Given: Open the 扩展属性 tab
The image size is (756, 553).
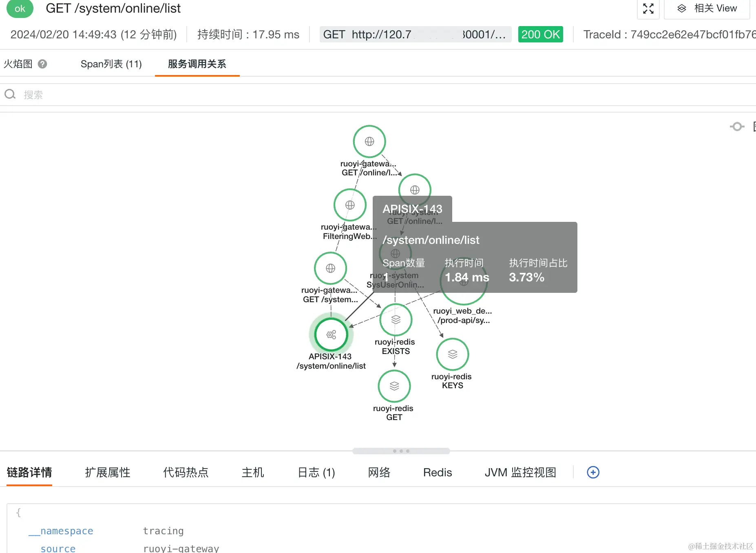Looking at the screenshot, I should [108, 472].
